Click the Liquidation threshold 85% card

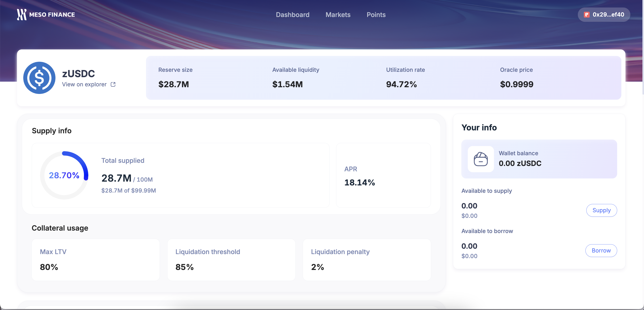point(231,259)
